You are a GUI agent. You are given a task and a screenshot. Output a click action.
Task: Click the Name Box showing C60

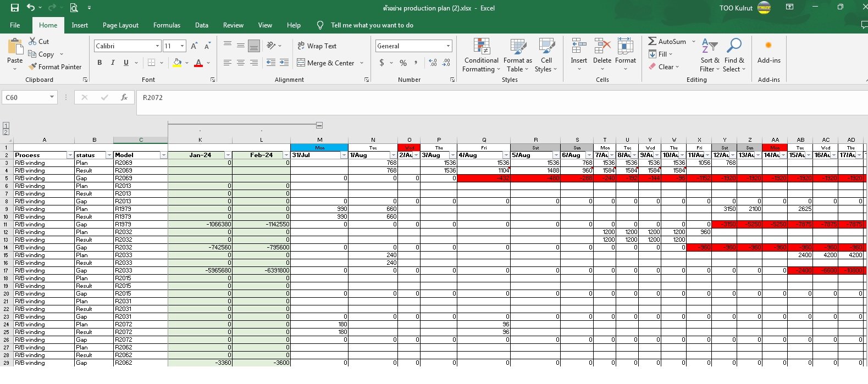click(x=25, y=97)
